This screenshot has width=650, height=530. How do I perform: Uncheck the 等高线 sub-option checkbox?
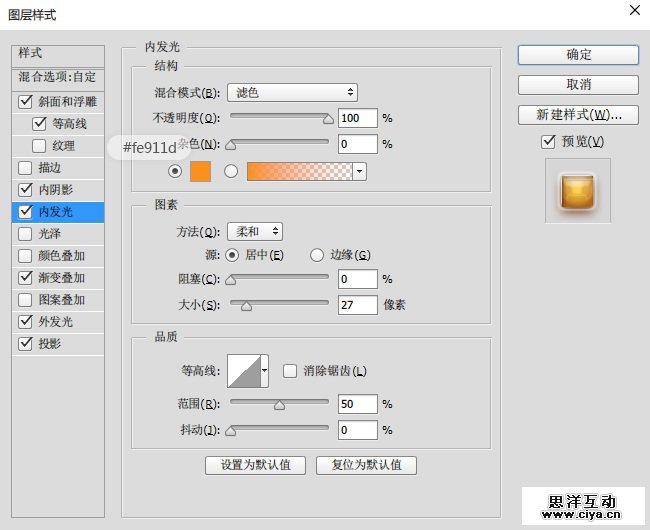pos(39,123)
